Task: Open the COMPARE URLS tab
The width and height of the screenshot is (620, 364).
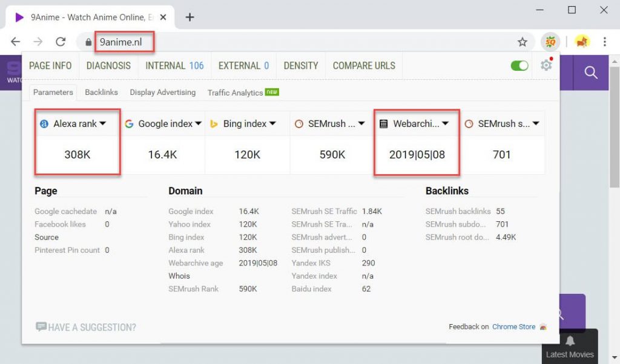Action: (x=364, y=65)
